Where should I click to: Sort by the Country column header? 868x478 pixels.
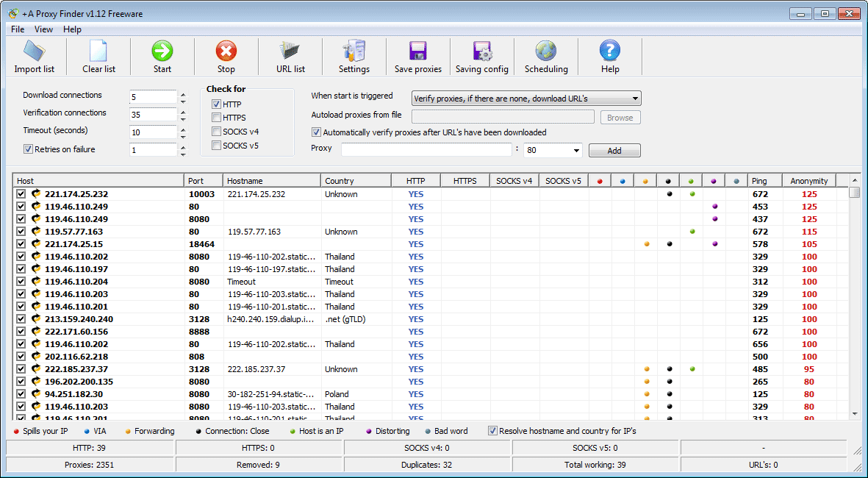[x=356, y=181]
